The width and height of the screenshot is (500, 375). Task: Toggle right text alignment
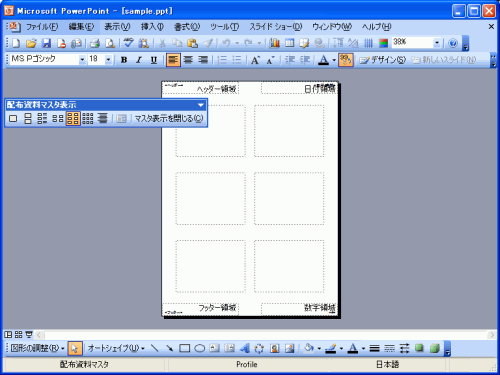click(203, 60)
